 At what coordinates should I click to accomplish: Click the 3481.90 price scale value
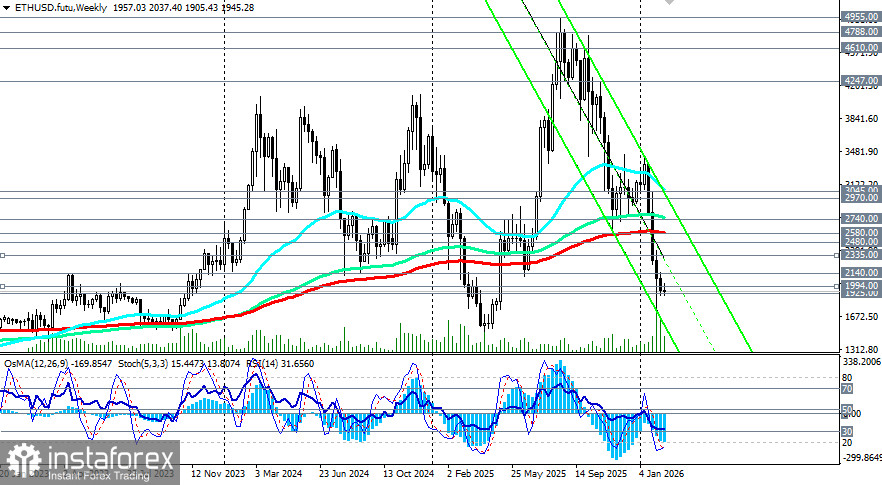[861, 152]
